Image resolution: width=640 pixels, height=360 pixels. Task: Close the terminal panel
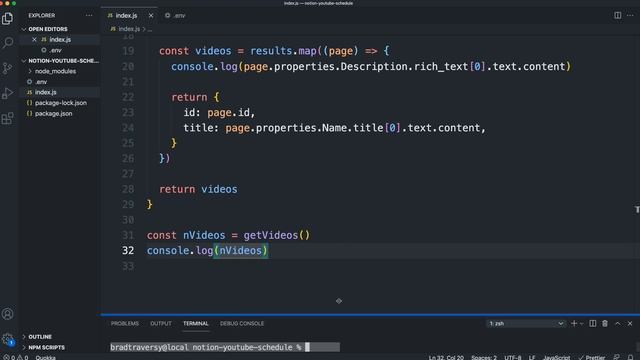click(630, 323)
